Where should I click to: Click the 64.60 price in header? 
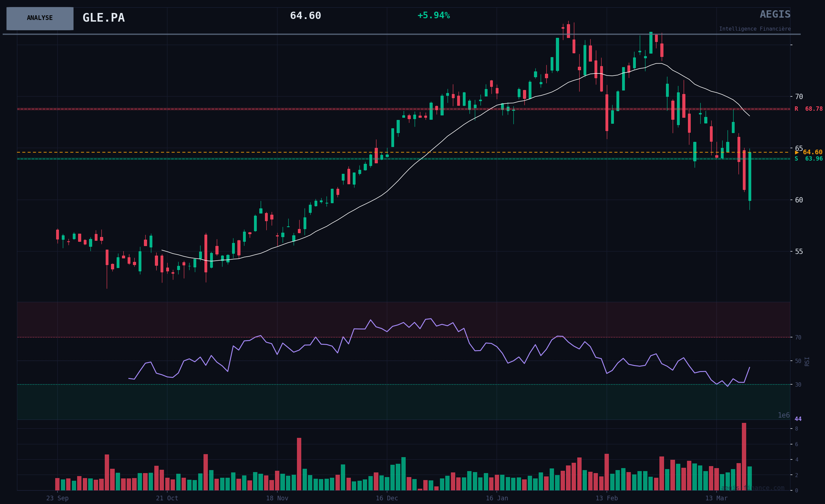point(305,16)
